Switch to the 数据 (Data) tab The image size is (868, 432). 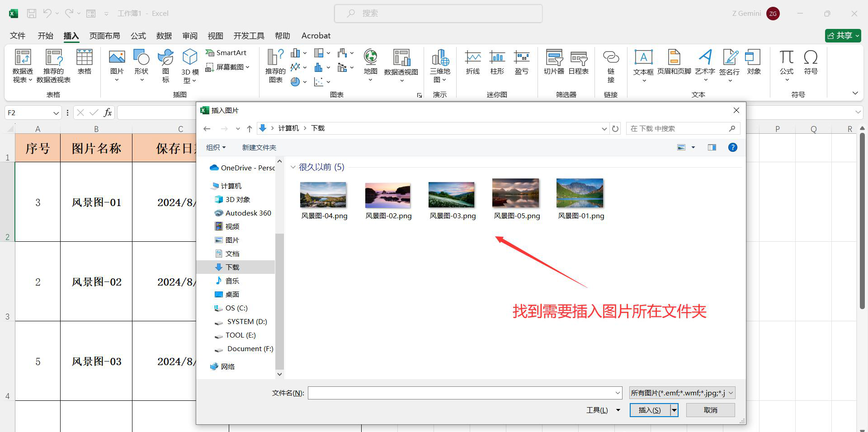pyautogui.click(x=164, y=36)
